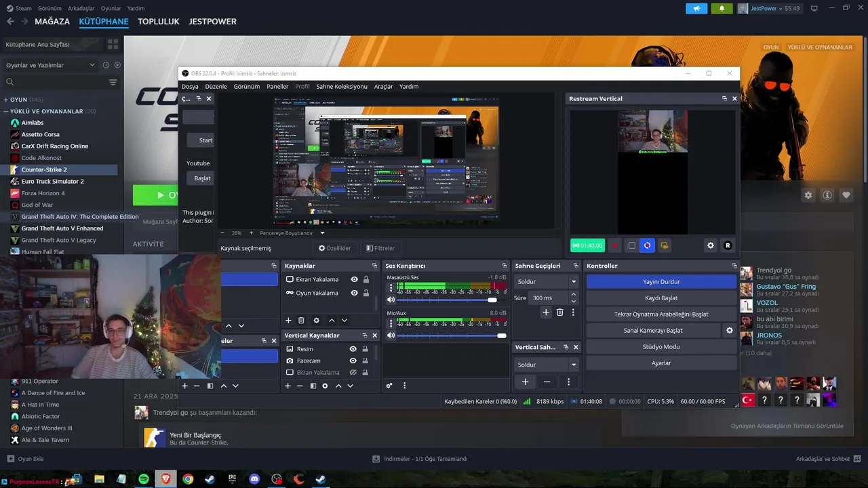868x488 pixels.
Task: Click Yayını Durdur to stop streaming
Action: (x=661, y=281)
